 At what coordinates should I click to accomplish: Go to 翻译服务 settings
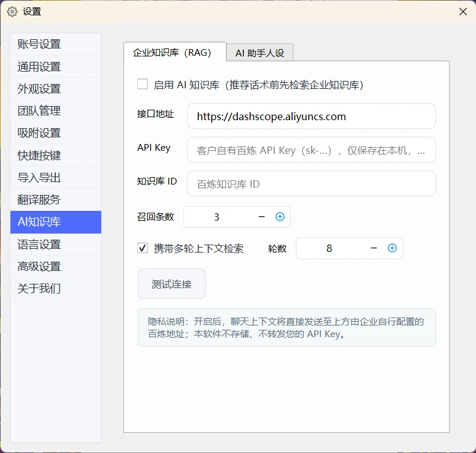coord(56,200)
